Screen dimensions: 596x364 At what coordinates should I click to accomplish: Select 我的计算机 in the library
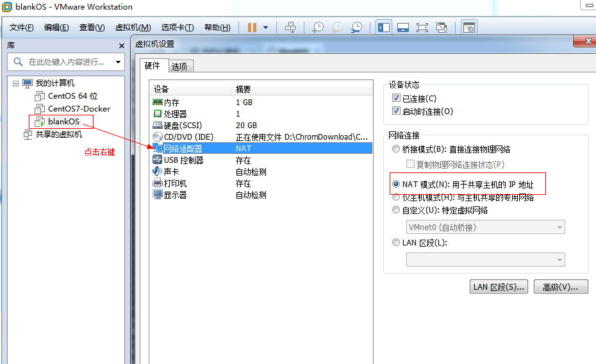[x=55, y=83]
